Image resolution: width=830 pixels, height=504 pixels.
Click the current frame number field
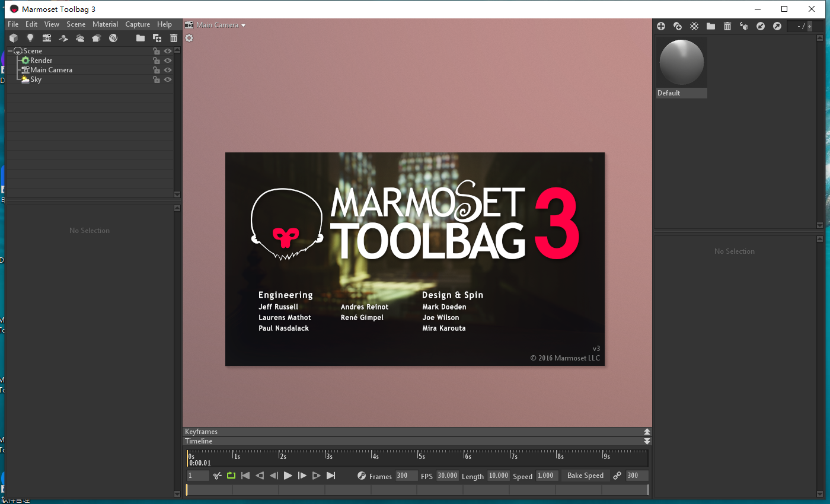(198, 476)
